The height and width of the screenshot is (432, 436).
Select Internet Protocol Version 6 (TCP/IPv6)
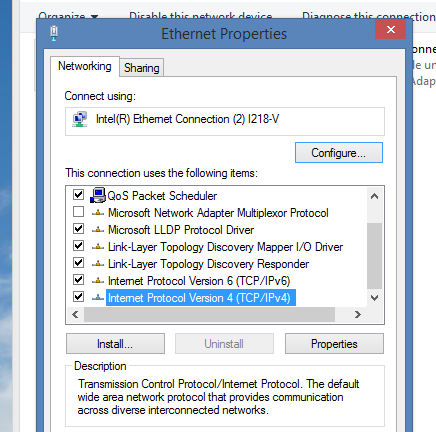199,281
